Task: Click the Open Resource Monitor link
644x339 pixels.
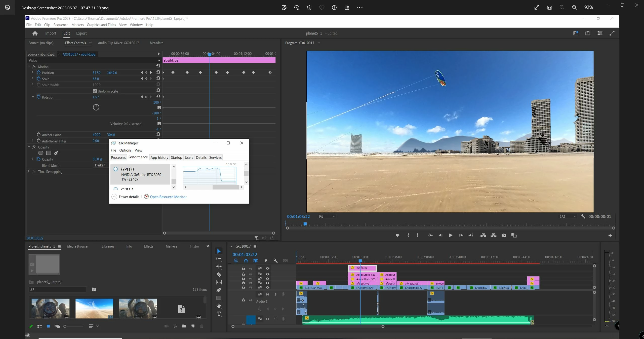Action: [x=168, y=197]
